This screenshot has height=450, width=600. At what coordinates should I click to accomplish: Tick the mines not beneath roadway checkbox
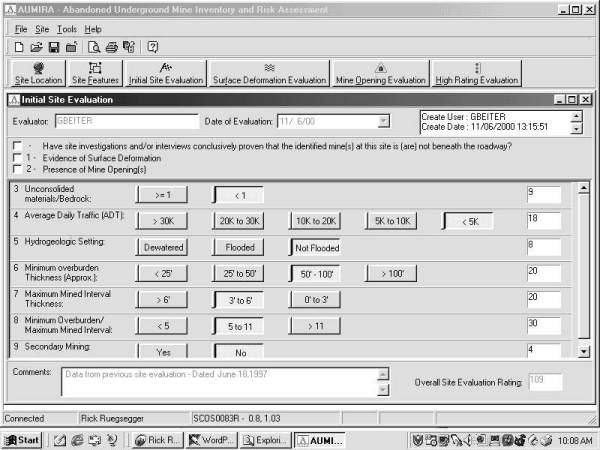(17, 147)
